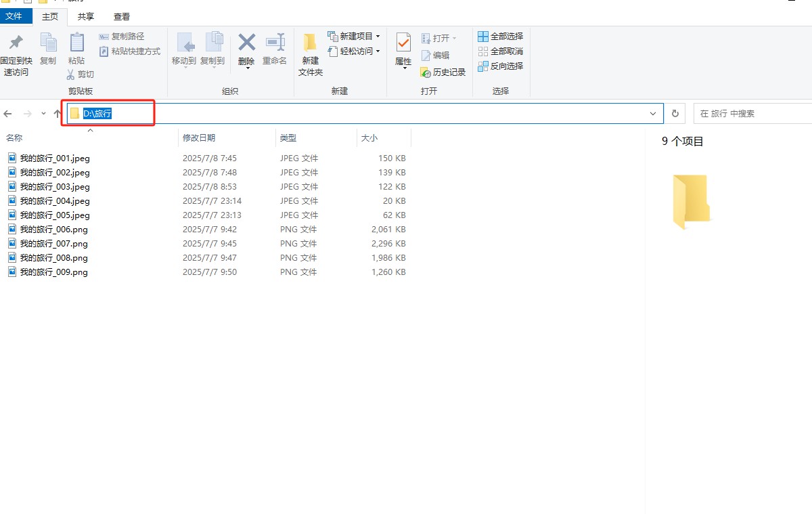
Task: Click the folder thumbnail in preview pane
Action: tap(692, 202)
